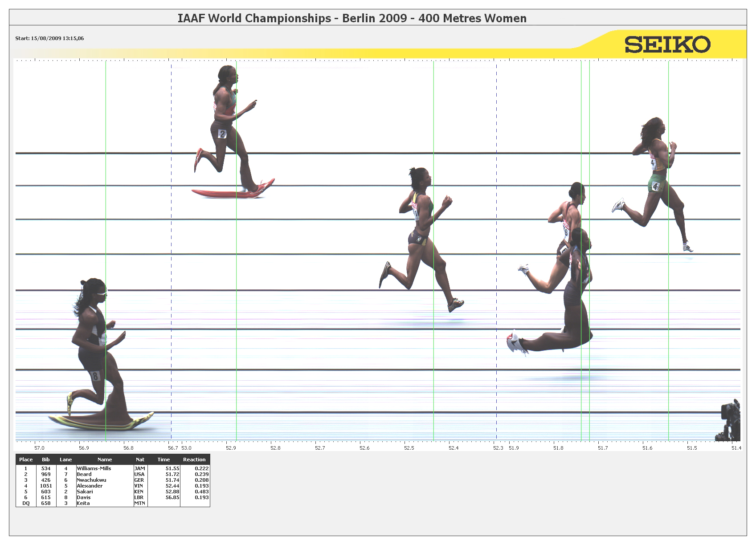
Task: Select Williams-Mills in the results table
Action: click(94, 468)
